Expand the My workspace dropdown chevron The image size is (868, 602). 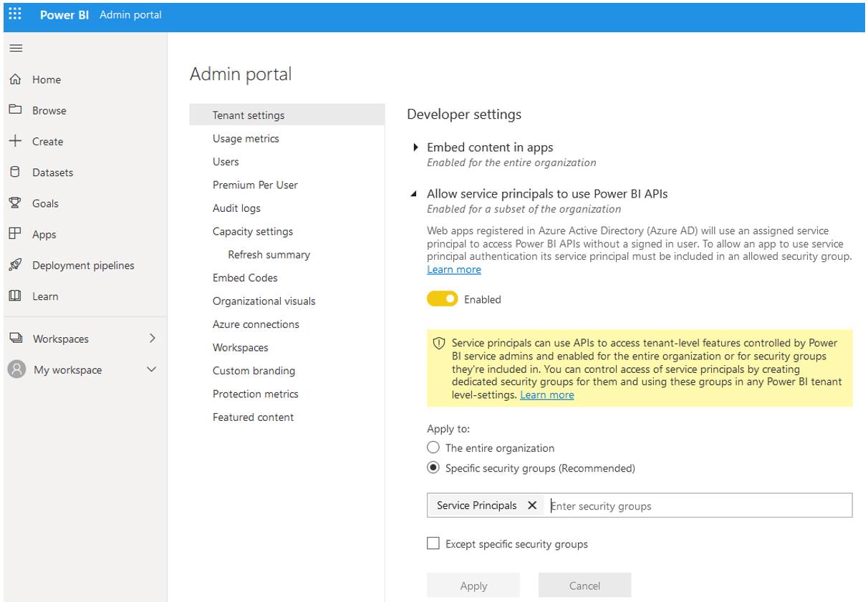pos(151,369)
